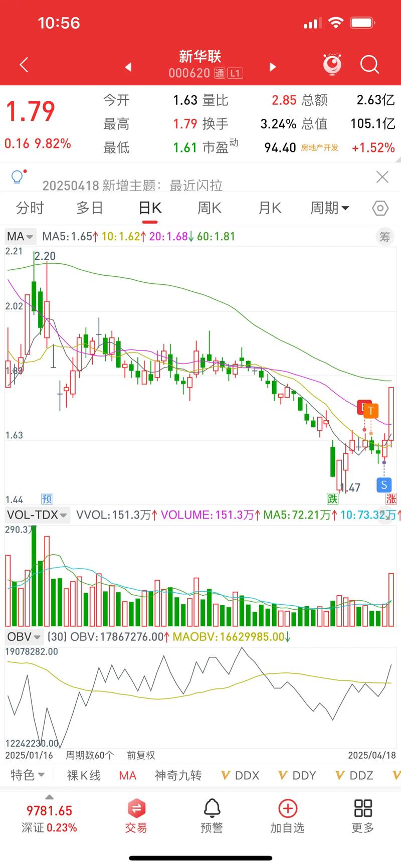
Task: Tap the L1 level badge
Action: (235, 74)
